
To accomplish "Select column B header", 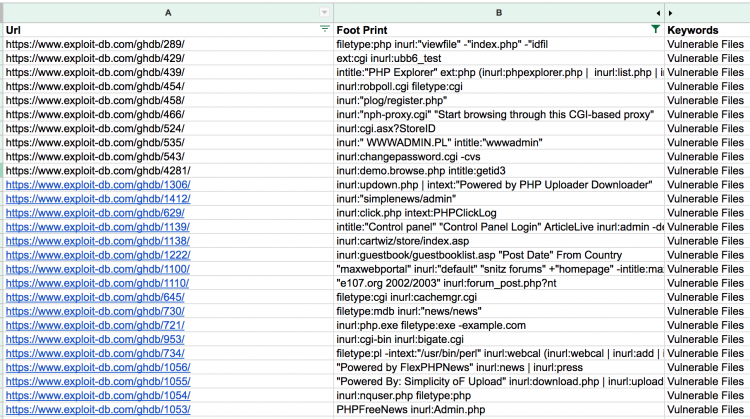I will click(x=499, y=13).
